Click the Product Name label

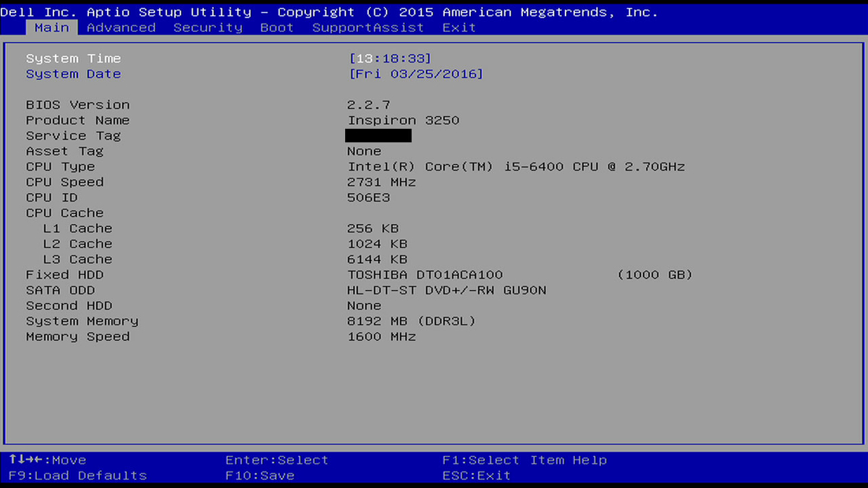77,120
